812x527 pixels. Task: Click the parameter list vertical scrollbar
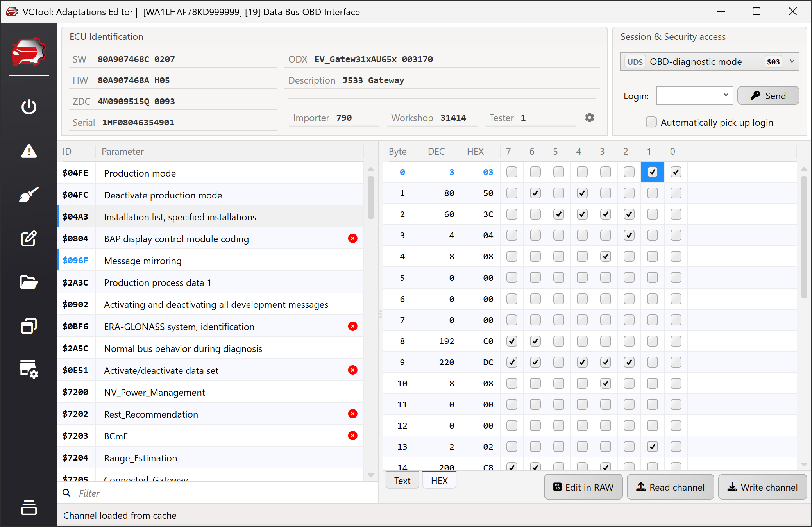click(371, 198)
